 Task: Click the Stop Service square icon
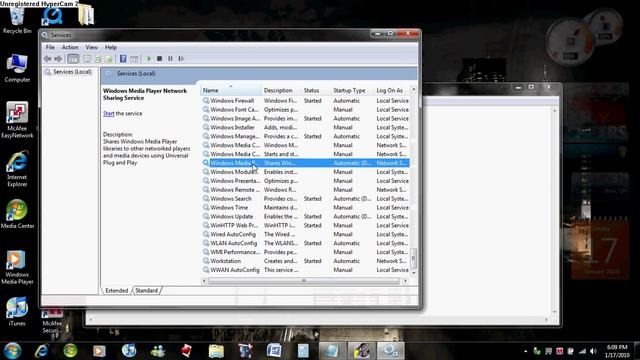pos(160,59)
